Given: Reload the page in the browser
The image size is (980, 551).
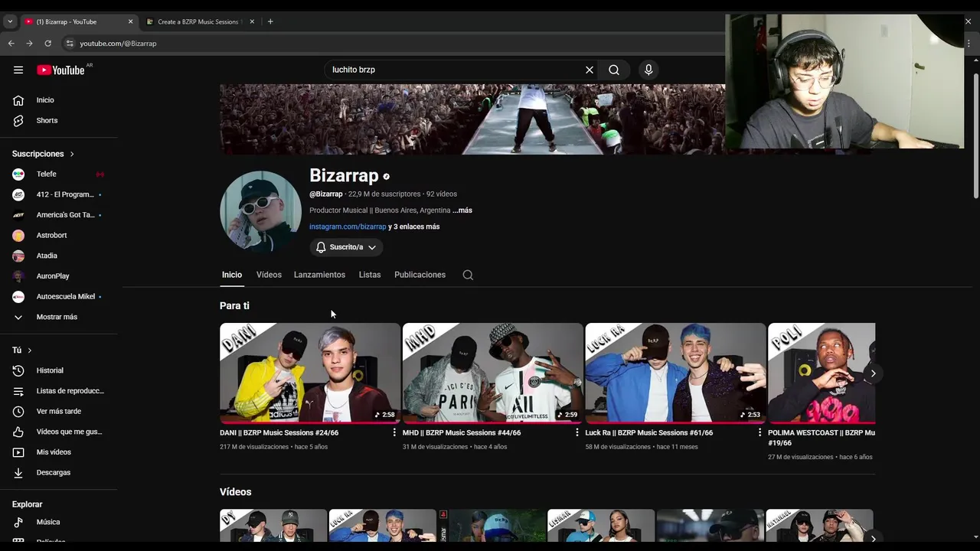Looking at the screenshot, I should point(47,44).
